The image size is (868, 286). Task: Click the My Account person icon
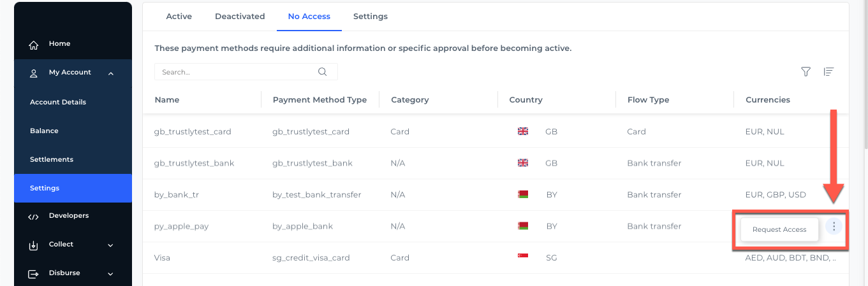[34, 73]
